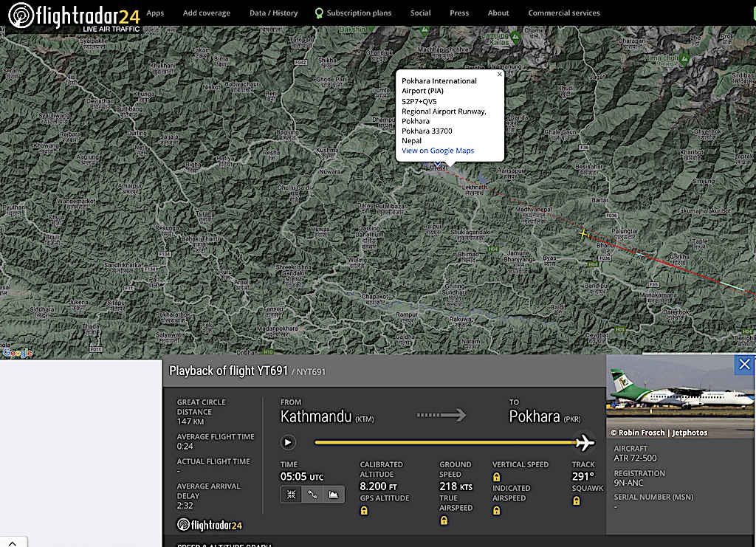The image size is (756, 547).
Task: Play the flight YT691 playback
Action: [288, 442]
